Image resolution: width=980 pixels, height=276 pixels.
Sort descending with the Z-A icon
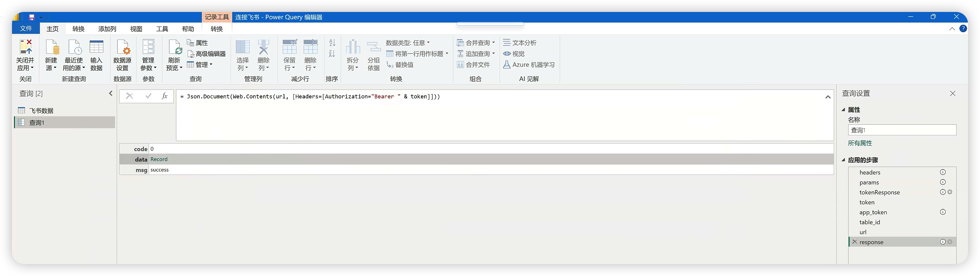point(332,53)
